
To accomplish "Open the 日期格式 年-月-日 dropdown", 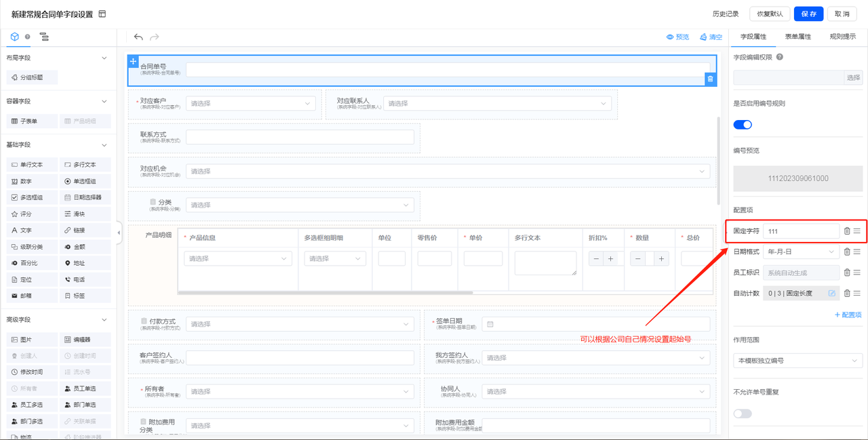I will [x=802, y=252].
